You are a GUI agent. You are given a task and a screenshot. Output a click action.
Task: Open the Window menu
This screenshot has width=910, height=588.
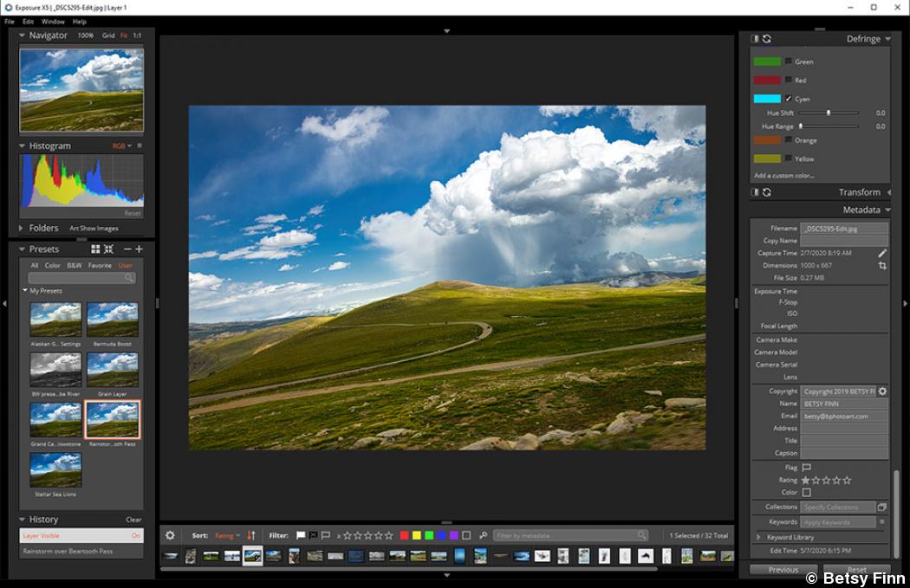pos(53,22)
